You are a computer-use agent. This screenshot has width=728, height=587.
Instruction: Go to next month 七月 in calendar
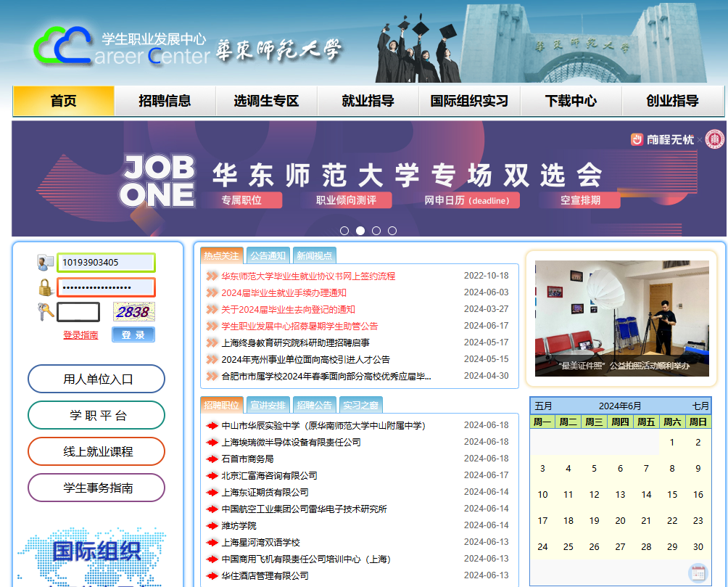click(700, 406)
